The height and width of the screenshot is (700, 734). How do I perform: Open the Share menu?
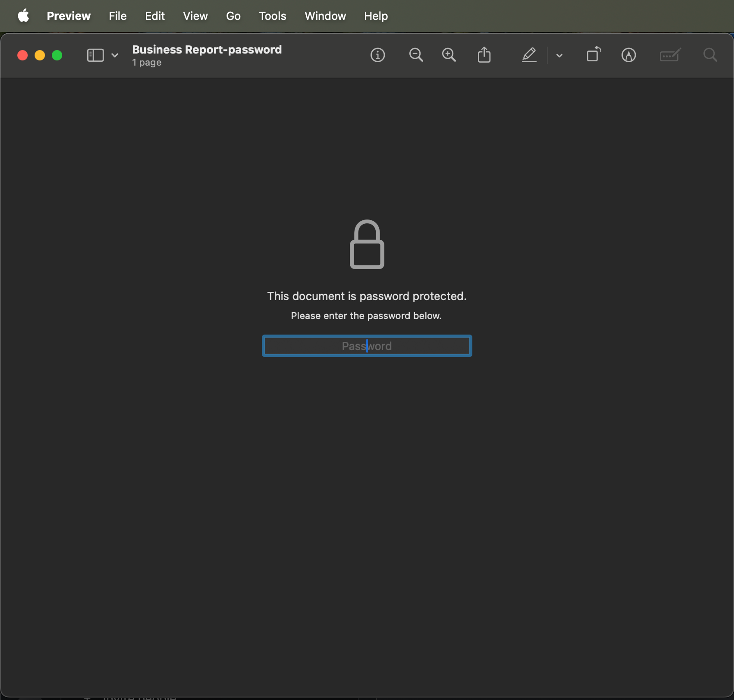tap(484, 55)
